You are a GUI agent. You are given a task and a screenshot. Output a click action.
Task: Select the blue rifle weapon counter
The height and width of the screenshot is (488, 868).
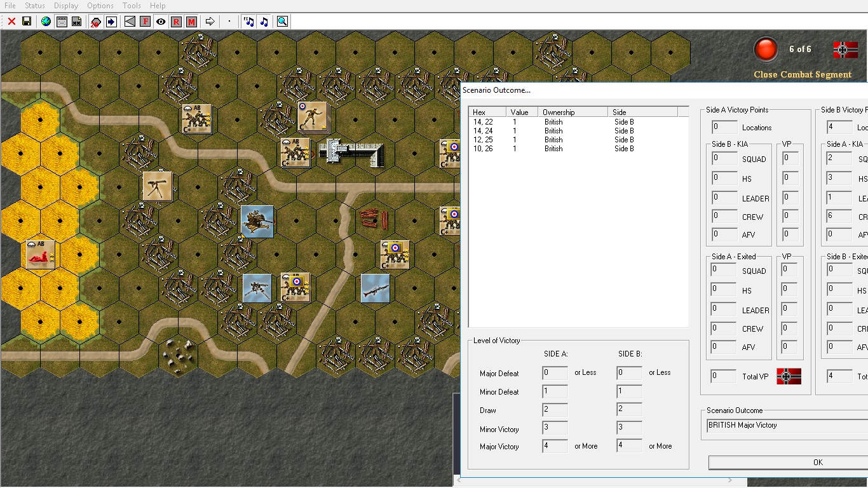click(375, 288)
